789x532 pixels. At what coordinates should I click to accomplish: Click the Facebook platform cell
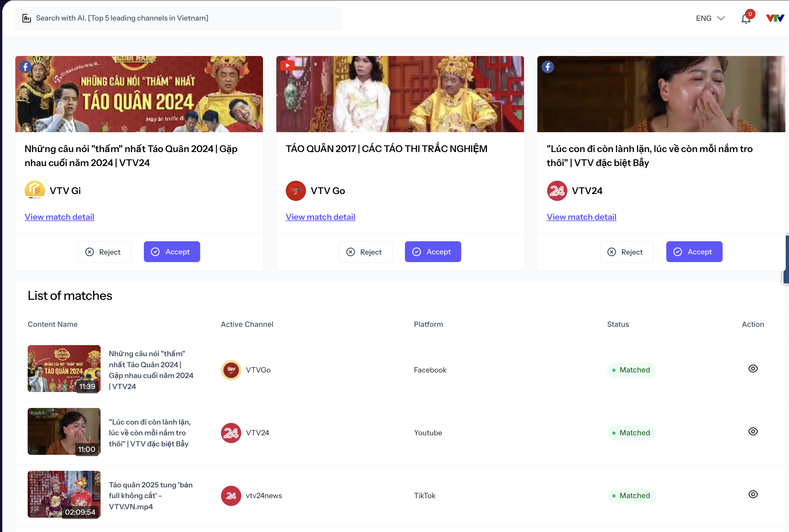click(430, 370)
